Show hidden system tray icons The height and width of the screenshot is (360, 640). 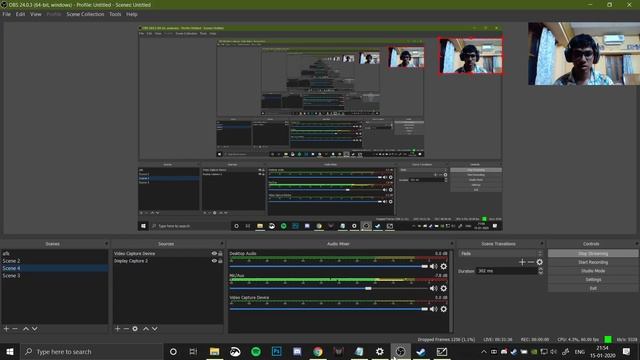pos(484,351)
